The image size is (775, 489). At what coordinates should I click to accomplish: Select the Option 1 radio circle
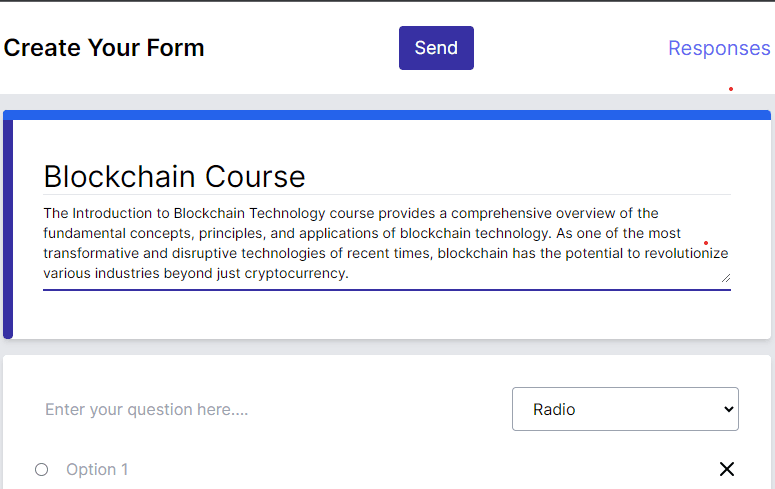coord(42,469)
